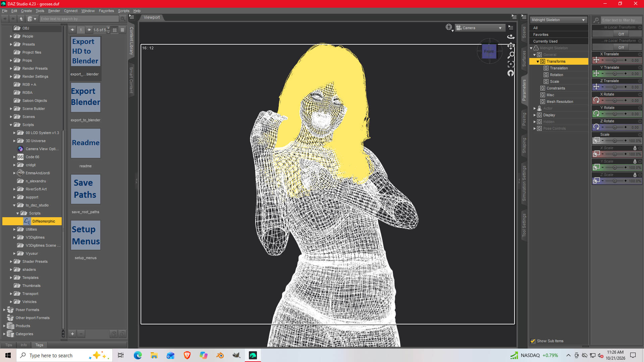Click the Content Library up-one-level arrow icon
The height and width of the screenshot is (362, 644).
coord(21,19)
